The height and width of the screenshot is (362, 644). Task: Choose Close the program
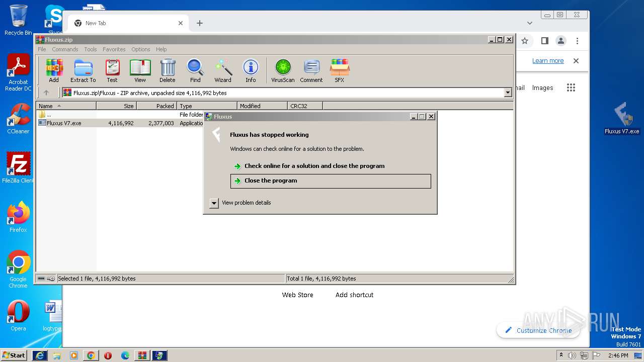[331, 181]
